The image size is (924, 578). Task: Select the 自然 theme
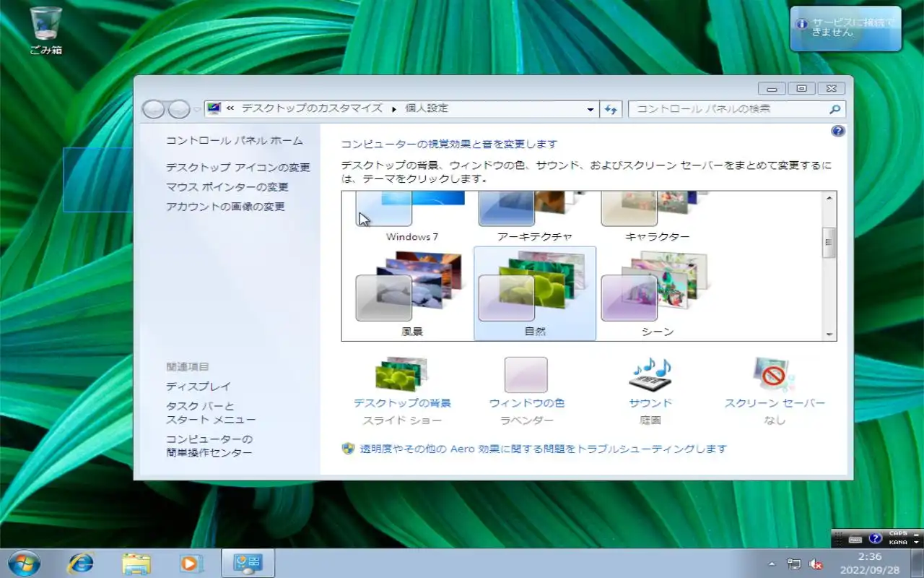535,293
